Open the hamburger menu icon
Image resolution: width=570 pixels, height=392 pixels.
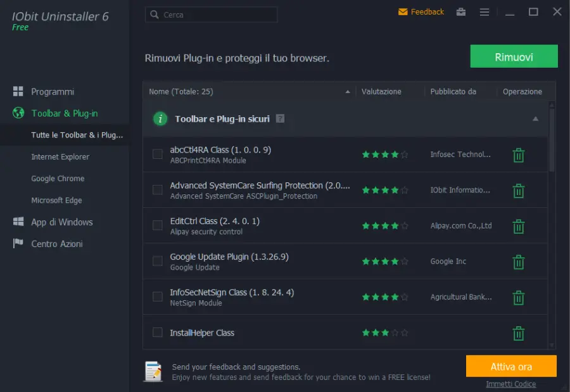[484, 11]
